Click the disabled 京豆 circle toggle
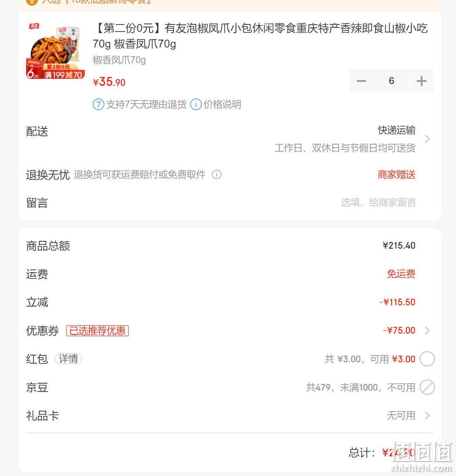 click(427, 387)
